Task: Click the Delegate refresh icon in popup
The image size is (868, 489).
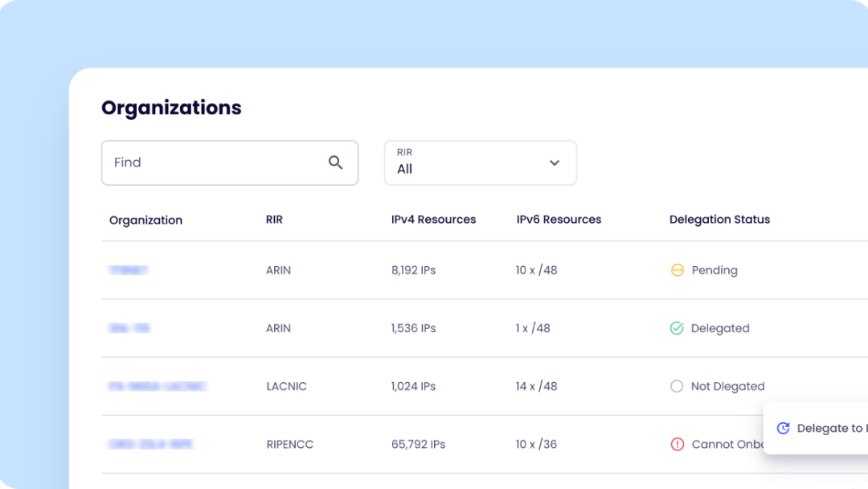Action: pos(783,428)
